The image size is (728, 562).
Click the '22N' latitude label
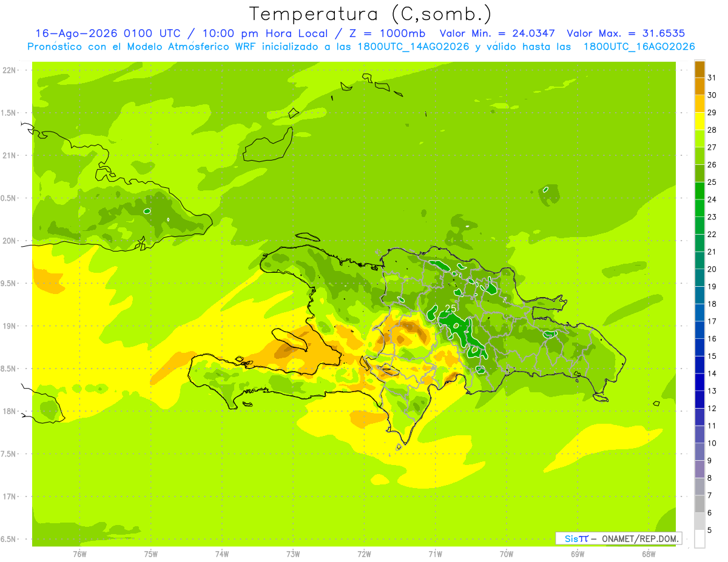point(9,70)
